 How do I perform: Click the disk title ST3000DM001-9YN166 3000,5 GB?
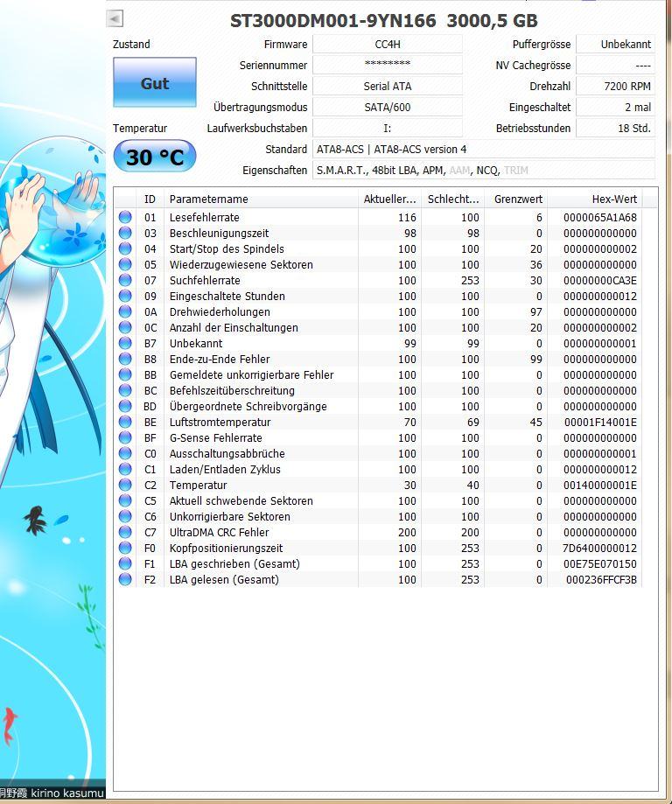pyautogui.click(x=384, y=20)
